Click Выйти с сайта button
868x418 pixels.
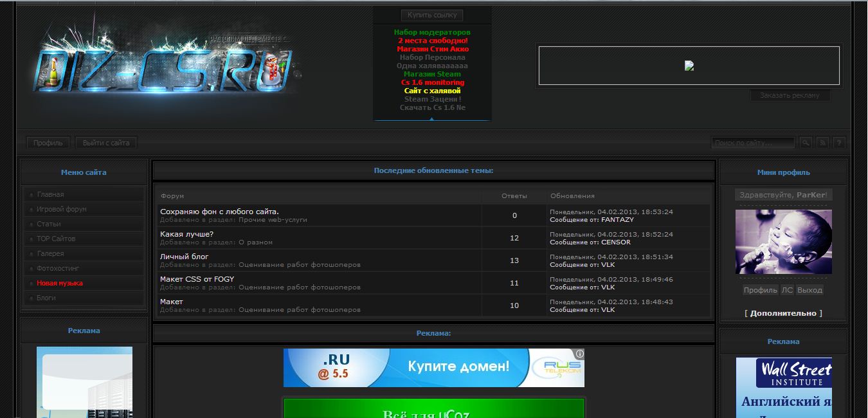click(x=106, y=143)
